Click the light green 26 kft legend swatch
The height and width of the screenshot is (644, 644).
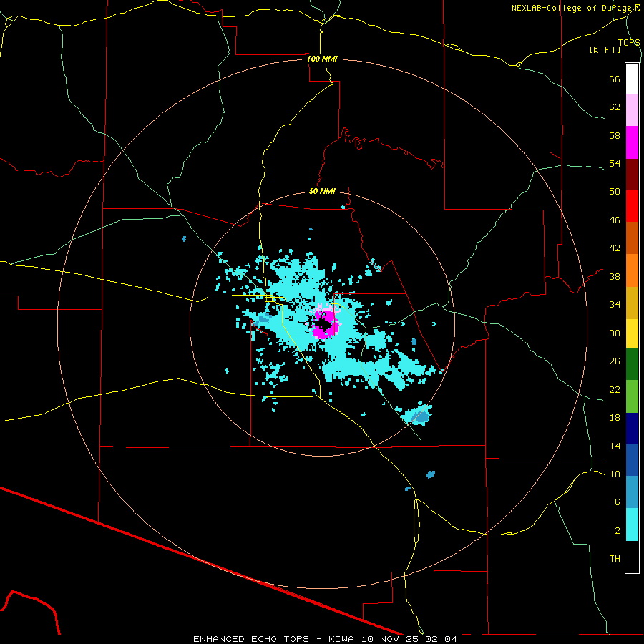point(632,396)
